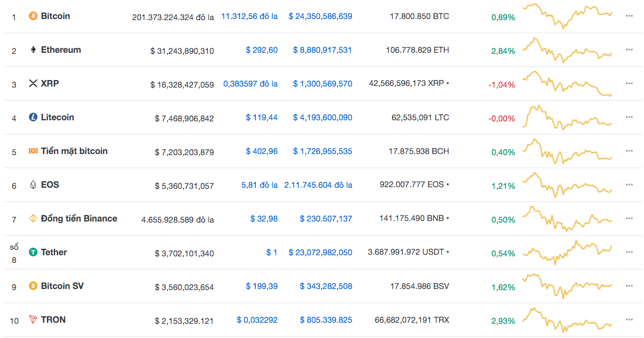Click the Bitcoin SV name link
This screenshot has width=644, height=338.
pos(62,286)
